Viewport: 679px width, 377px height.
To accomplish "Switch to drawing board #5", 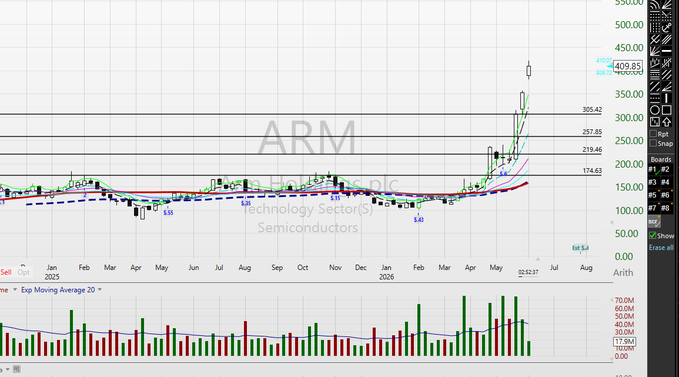I will (653, 195).
